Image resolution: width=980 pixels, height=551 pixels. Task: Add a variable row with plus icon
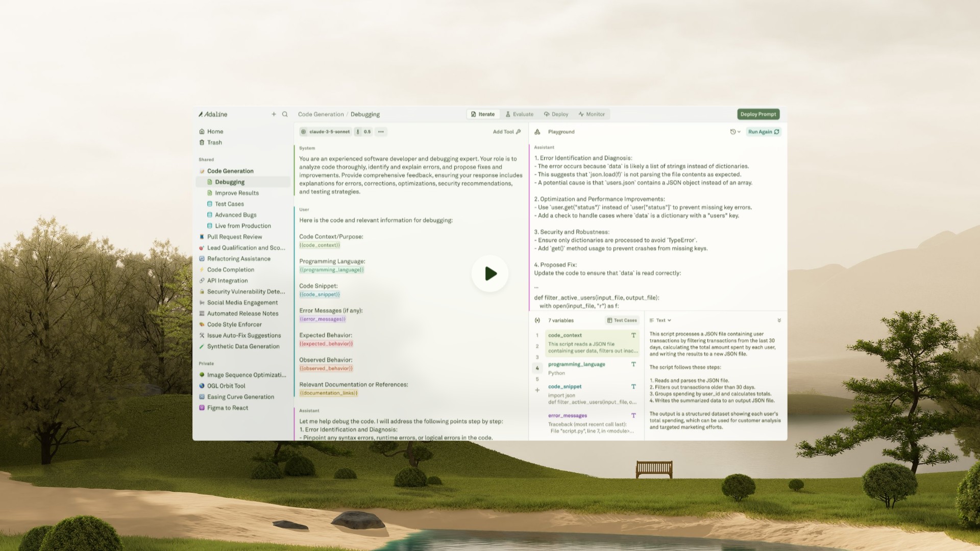point(537,390)
